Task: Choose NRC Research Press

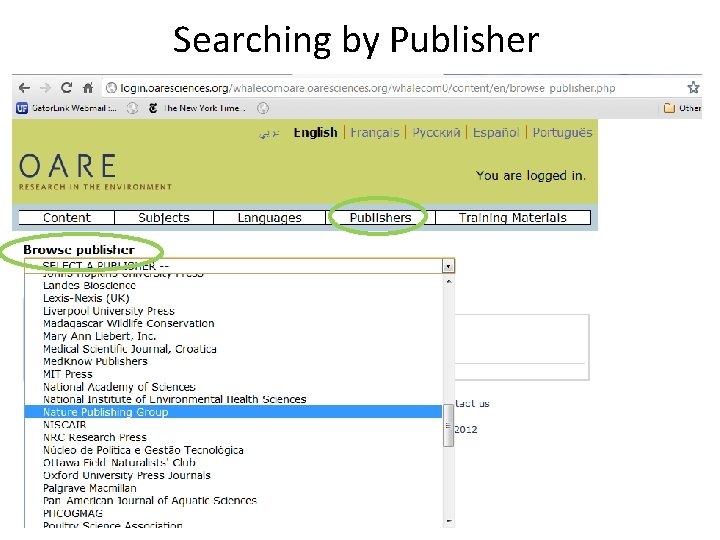Action: click(x=233, y=437)
